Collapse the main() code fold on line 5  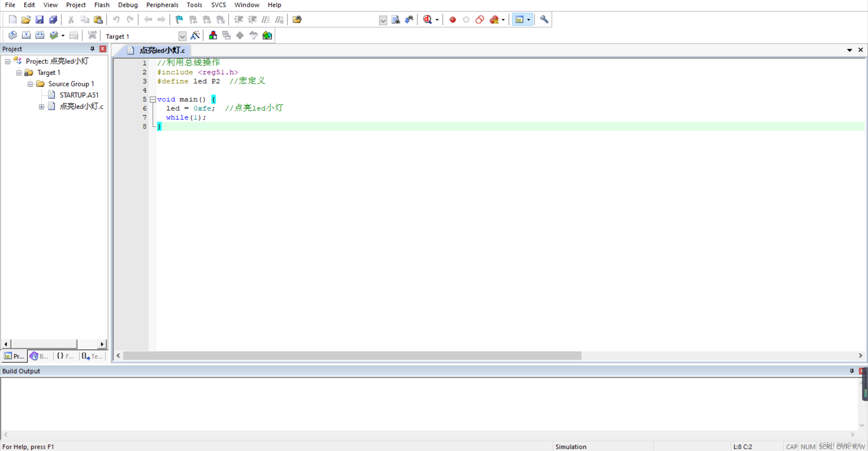pos(153,99)
